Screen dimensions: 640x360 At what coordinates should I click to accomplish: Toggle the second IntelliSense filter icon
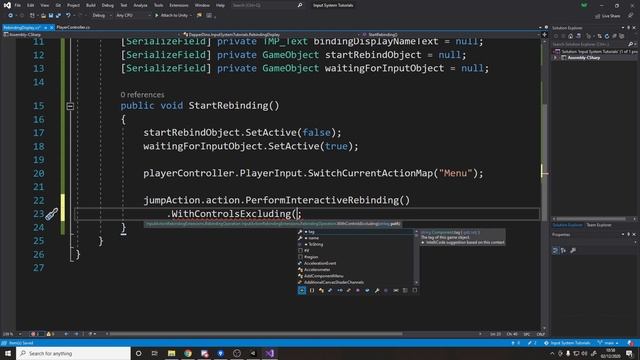(312, 290)
